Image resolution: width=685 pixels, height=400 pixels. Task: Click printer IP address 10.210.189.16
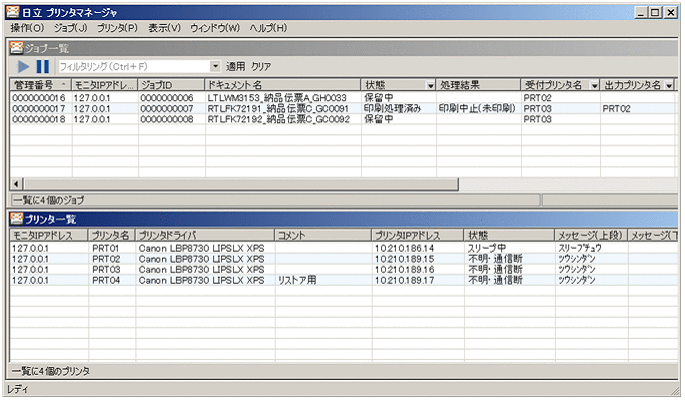point(404,269)
